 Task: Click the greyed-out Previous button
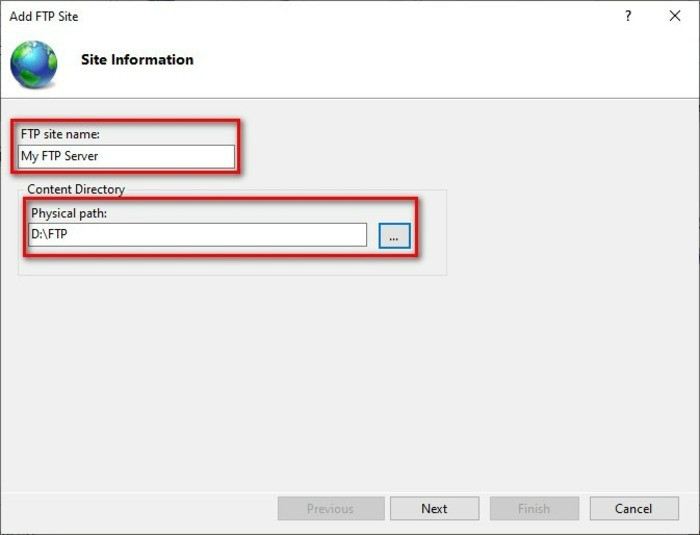coord(330,508)
